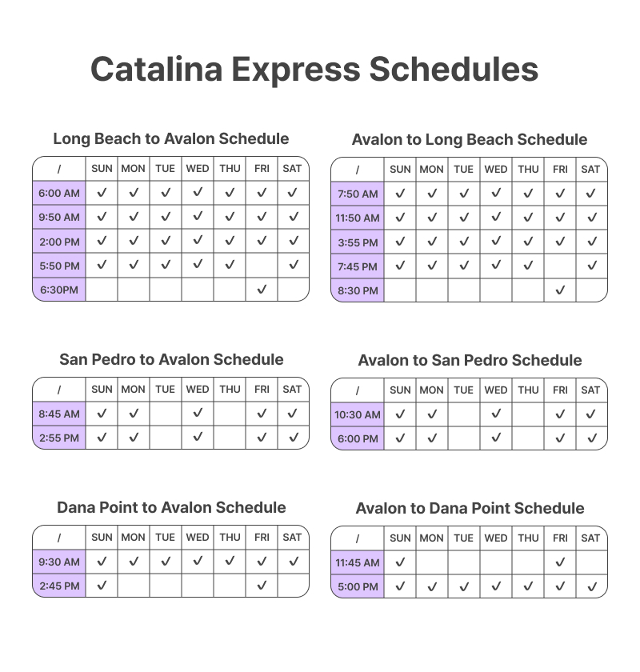Select empty Tuesday cell in the 2:55 PM row
The height and width of the screenshot is (672, 640).
point(166,438)
